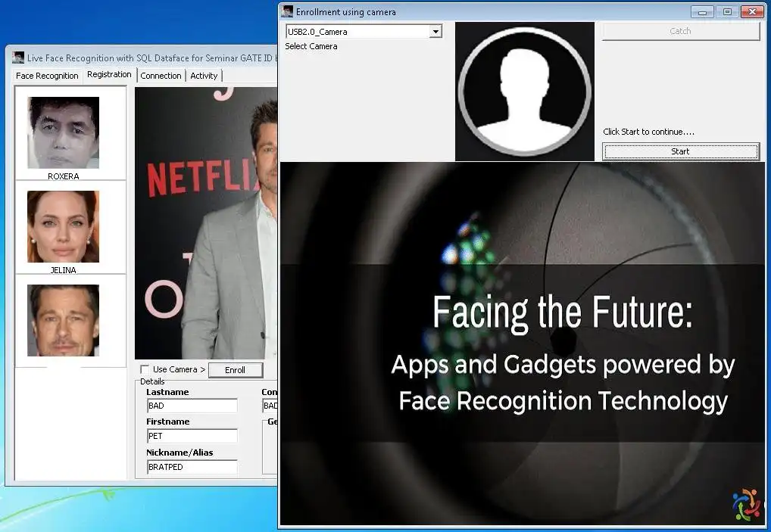This screenshot has height=532, width=771.
Task: Click the silhouette avatar placeholder in camera preview
Action: click(524, 91)
